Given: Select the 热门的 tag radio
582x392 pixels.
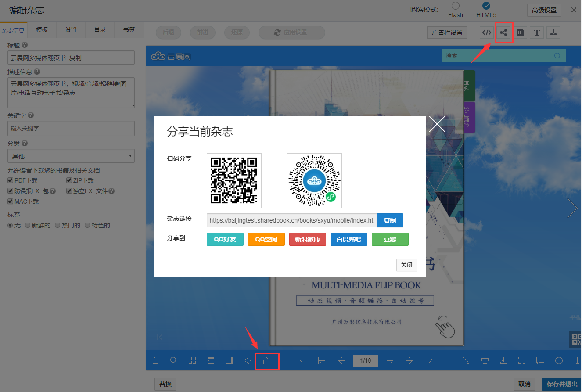Looking at the screenshot, I should [57, 225].
